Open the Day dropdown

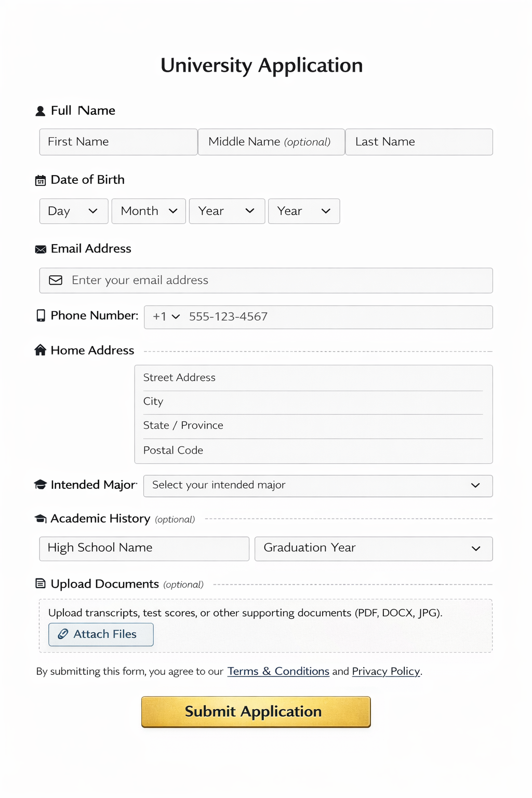click(x=73, y=211)
